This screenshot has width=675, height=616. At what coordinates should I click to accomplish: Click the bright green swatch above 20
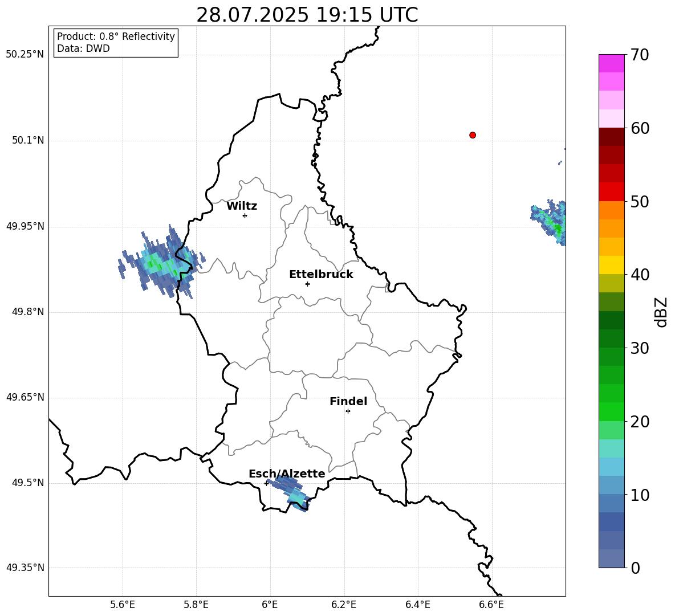point(611,411)
